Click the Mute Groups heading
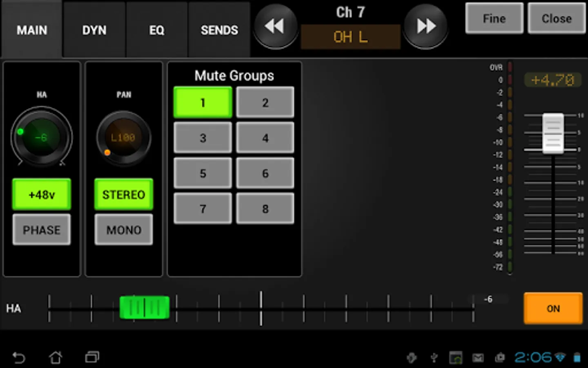The image size is (588, 368). [234, 76]
